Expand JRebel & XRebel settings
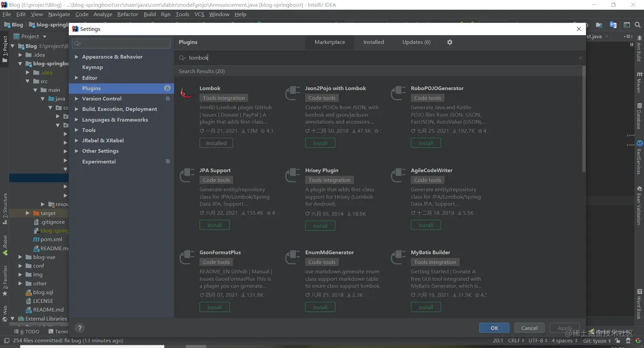 pos(76,140)
